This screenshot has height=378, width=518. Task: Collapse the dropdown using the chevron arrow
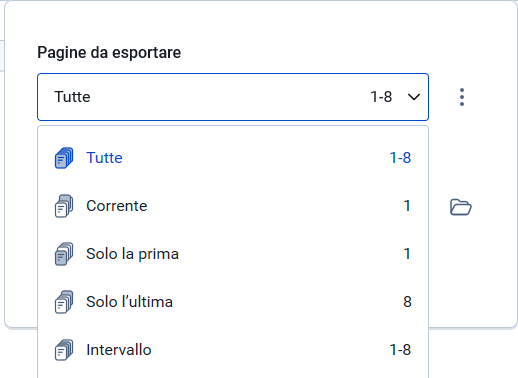(414, 97)
